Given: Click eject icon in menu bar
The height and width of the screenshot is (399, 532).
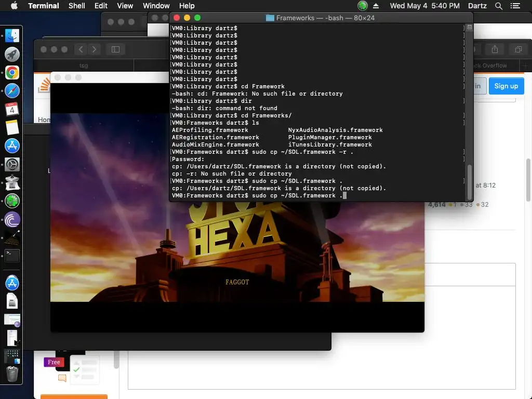Looking at the screenshot, I should [x=376, y=6].
